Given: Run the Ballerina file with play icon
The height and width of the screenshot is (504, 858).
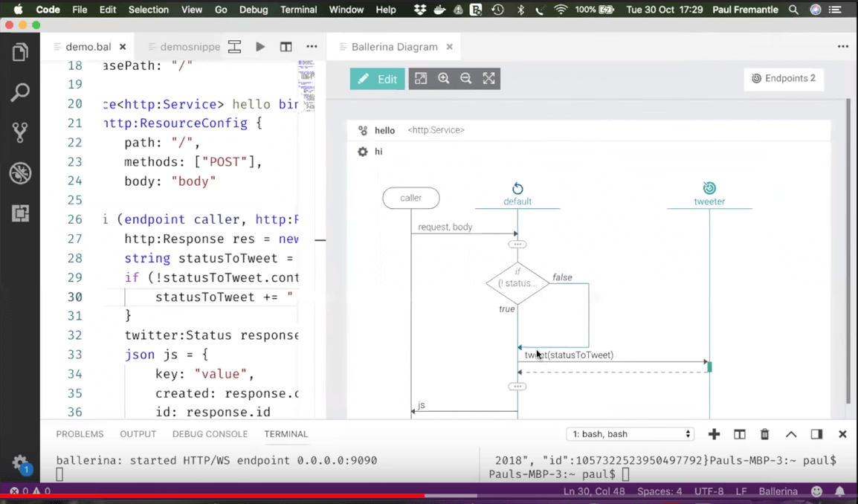Looking at the screenshot, I should pos(260,47).
